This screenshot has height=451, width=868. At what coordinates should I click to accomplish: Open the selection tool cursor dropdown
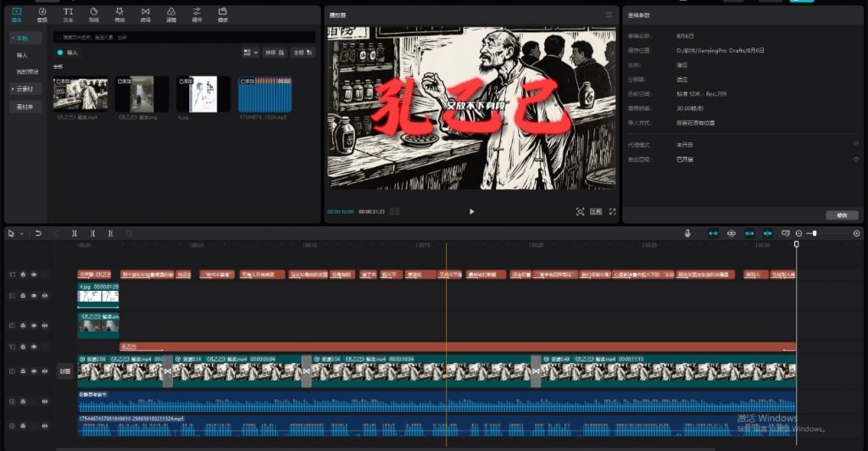(20, 233)
